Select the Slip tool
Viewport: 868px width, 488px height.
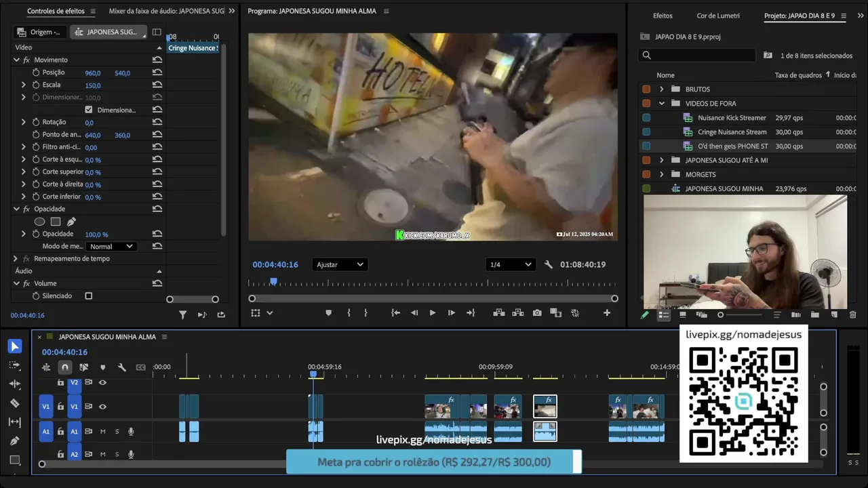point(15,422)
